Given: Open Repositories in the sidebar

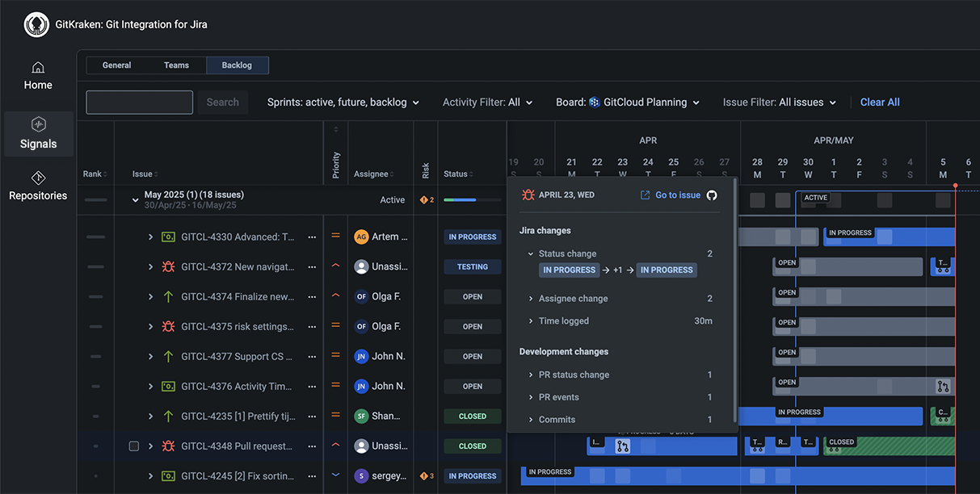Looking at the screenshot, I should 38,186.
